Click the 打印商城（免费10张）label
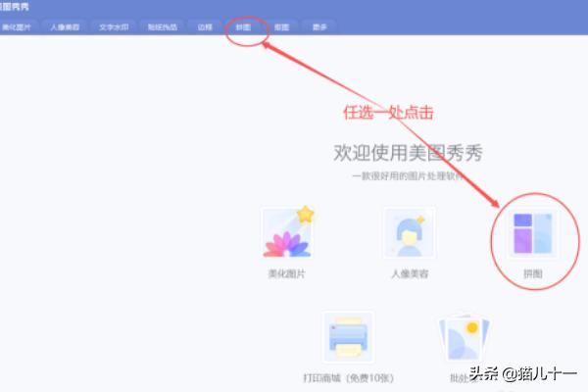 tap(348, 377)
